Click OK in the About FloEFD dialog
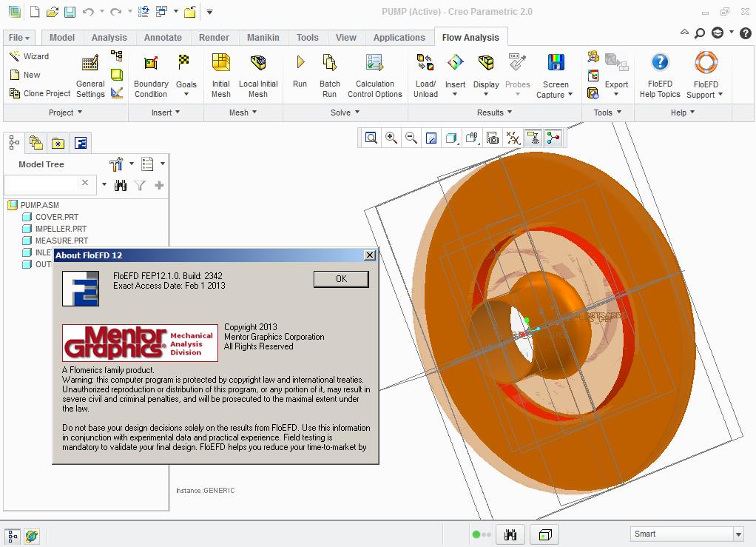Screen dimensions: 756x547 340,279
